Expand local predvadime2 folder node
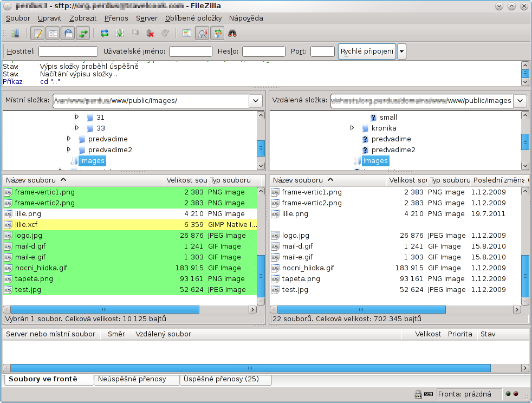This screenshot has height=403, width=532. coord(69,149)
